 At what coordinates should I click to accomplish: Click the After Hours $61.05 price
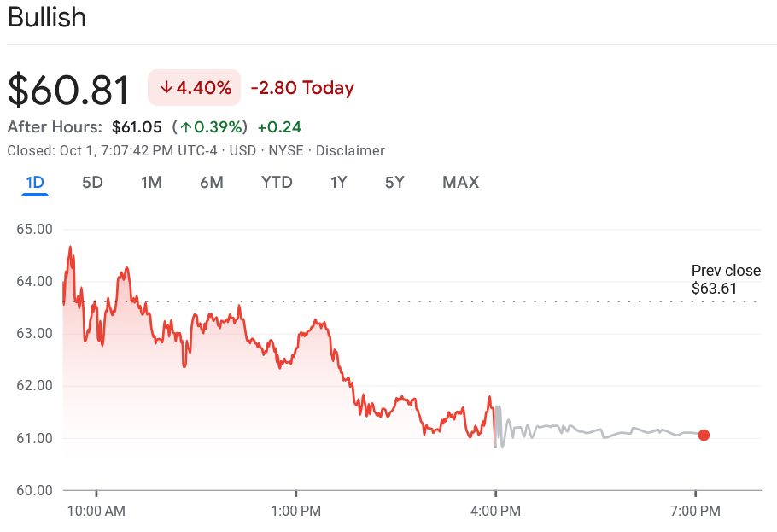137,127
